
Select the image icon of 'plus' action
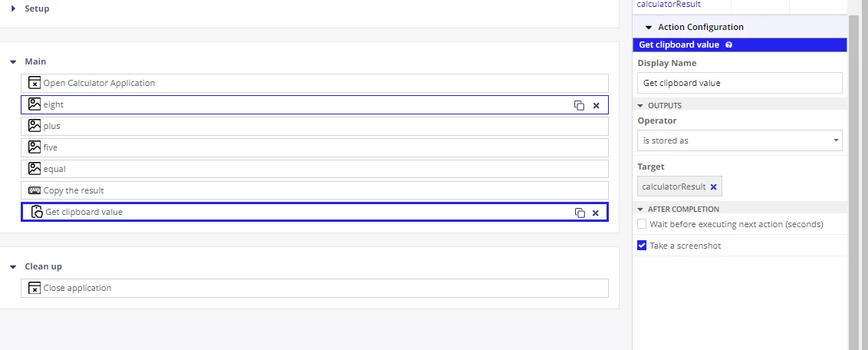(x=35, y=126)
